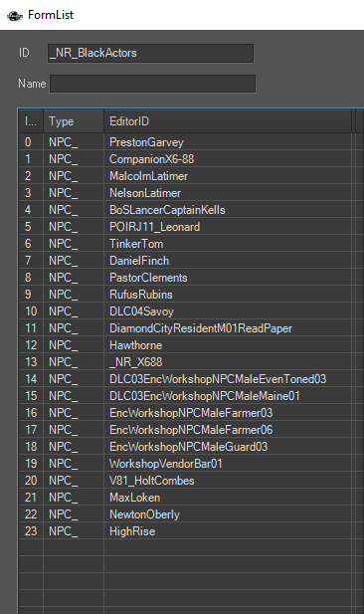Focus the ID field containing _NR_BlackActors
The image size is (364, 614).
(151, 54)
